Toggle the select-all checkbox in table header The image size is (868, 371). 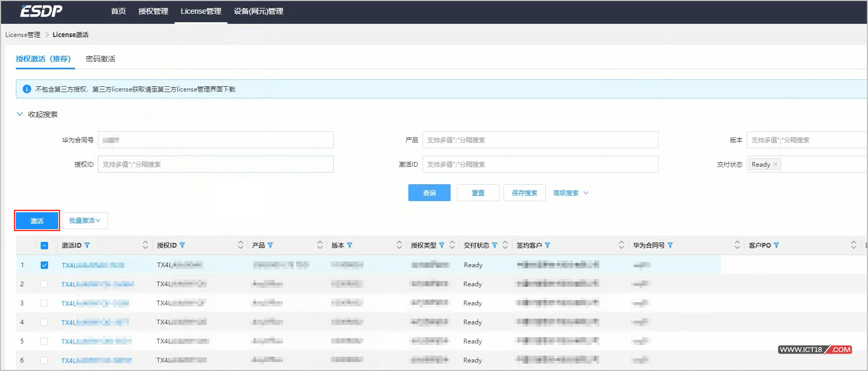[x=44, y=246]
